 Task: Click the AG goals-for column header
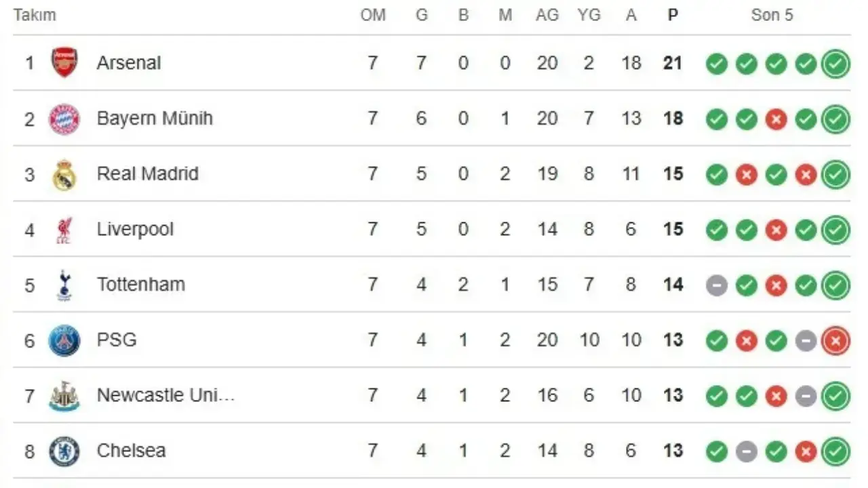[547, 15]
